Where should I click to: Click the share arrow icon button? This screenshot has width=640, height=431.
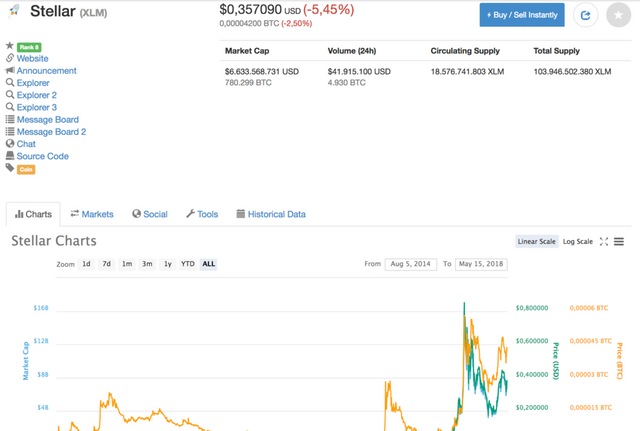pyautogui.click(x=585, y=15)
